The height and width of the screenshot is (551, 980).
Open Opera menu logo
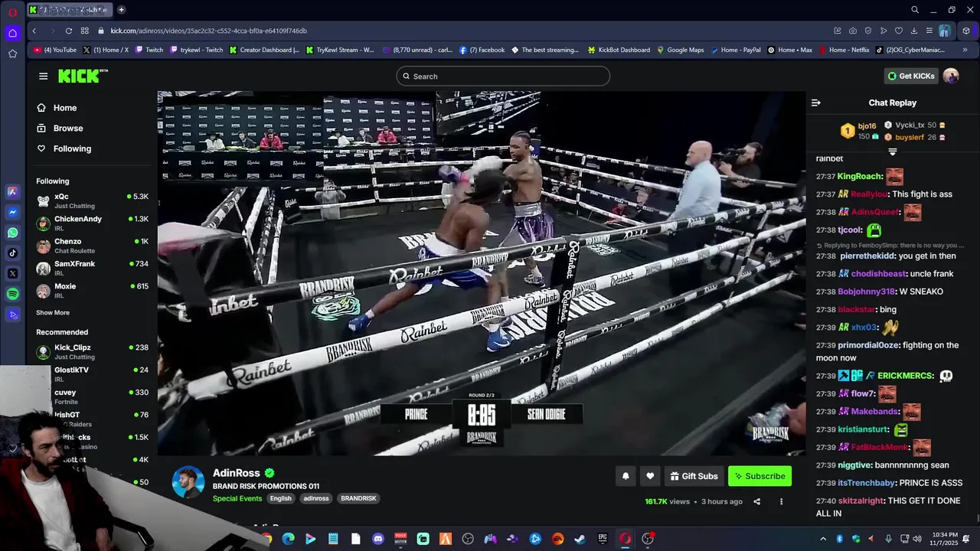click(x=12, y=12)
